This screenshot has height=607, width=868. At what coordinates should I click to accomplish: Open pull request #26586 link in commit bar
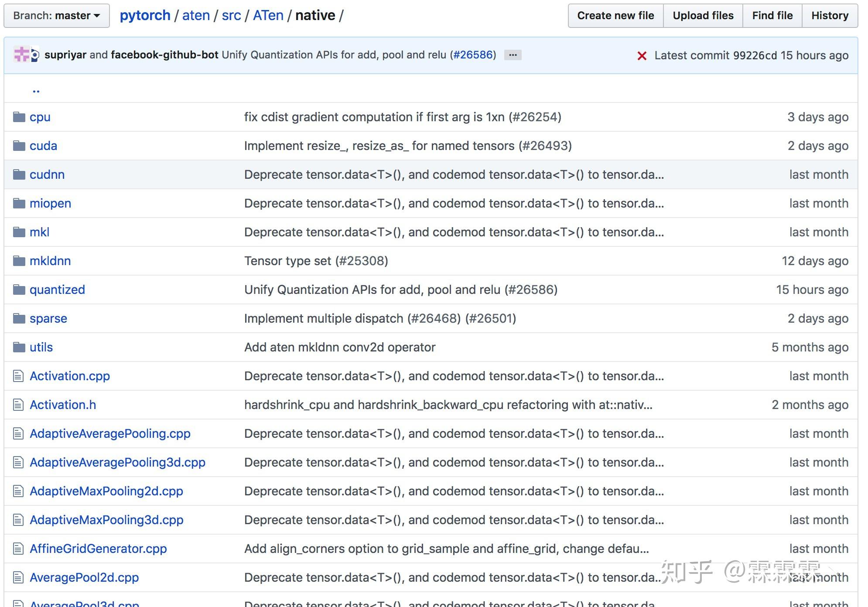coord(473,55)
